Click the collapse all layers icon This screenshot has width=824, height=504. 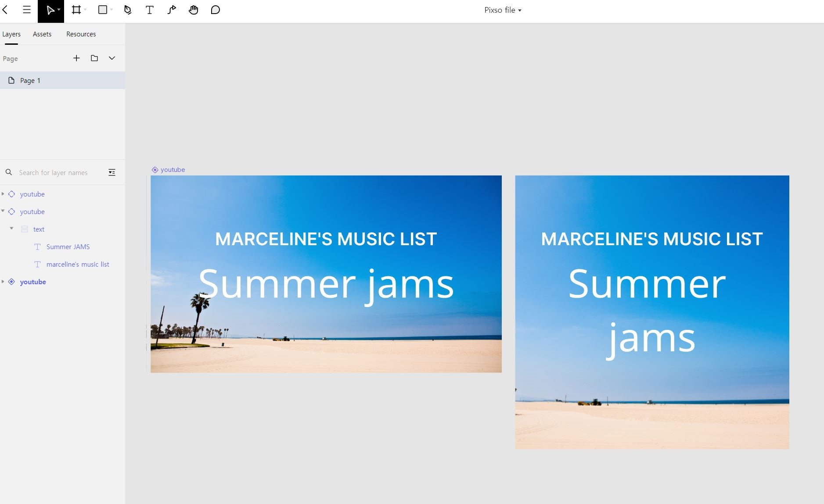coord(112,172)
